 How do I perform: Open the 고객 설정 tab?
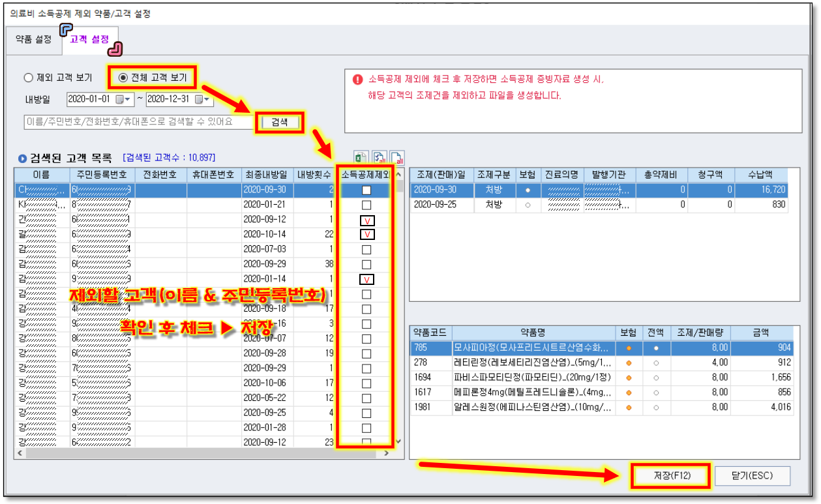click(x=89, y=40)
